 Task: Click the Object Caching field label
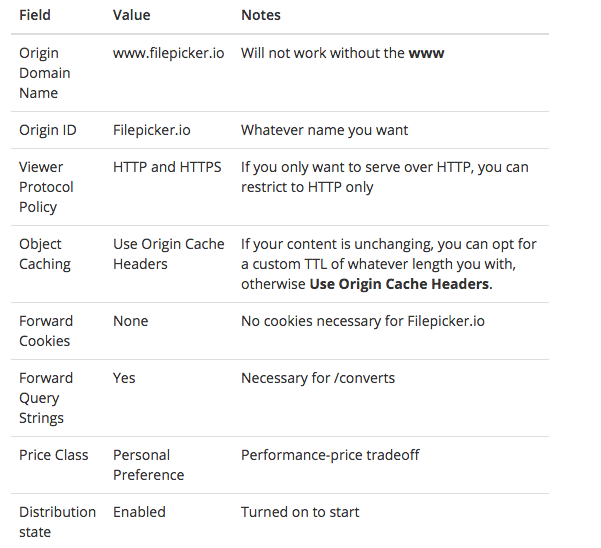tap(45, 254)
